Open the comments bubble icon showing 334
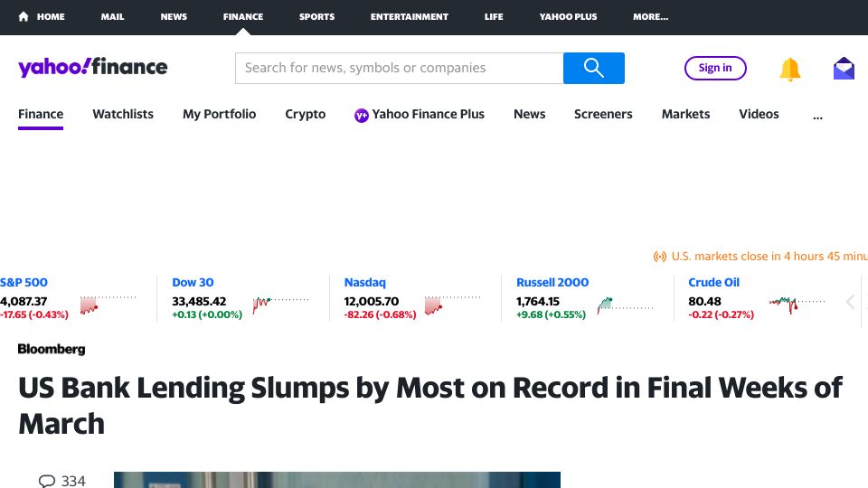This screenshot has height=488, width=868. (x=47, y=481)
